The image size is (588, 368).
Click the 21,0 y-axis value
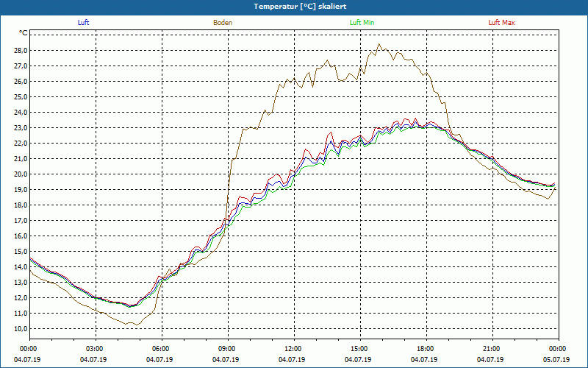21,158
